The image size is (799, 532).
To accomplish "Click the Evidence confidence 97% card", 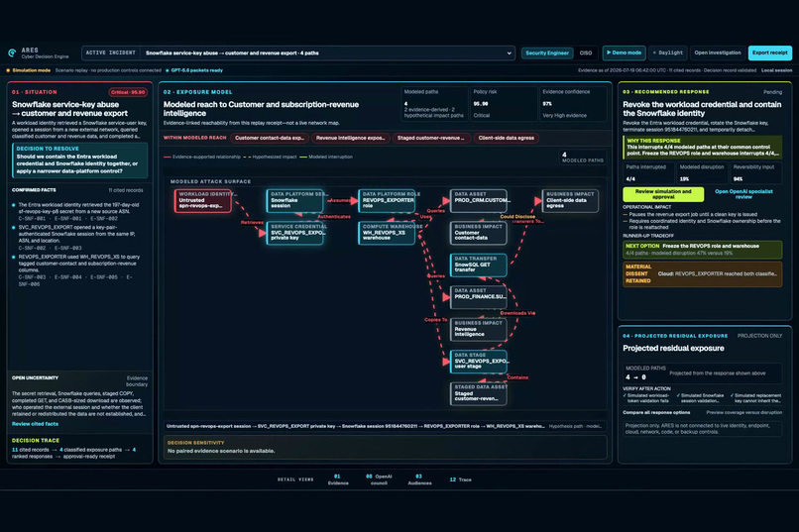I will [573, 104].
